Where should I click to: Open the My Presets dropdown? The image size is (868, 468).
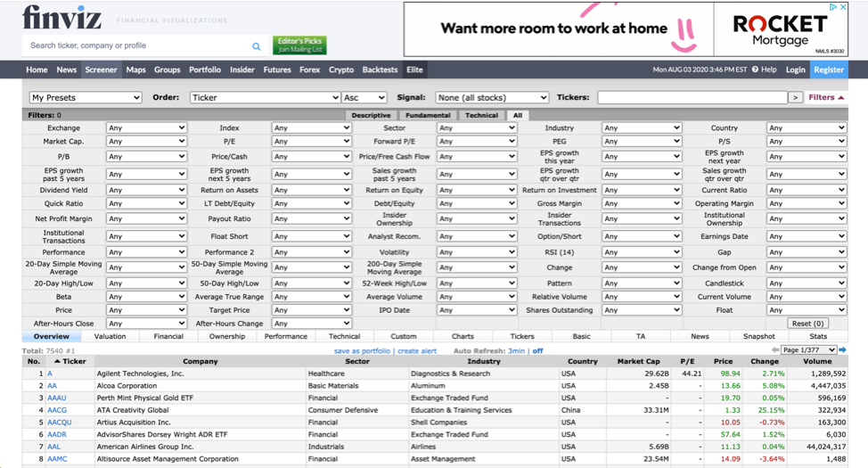pos(86,97)
